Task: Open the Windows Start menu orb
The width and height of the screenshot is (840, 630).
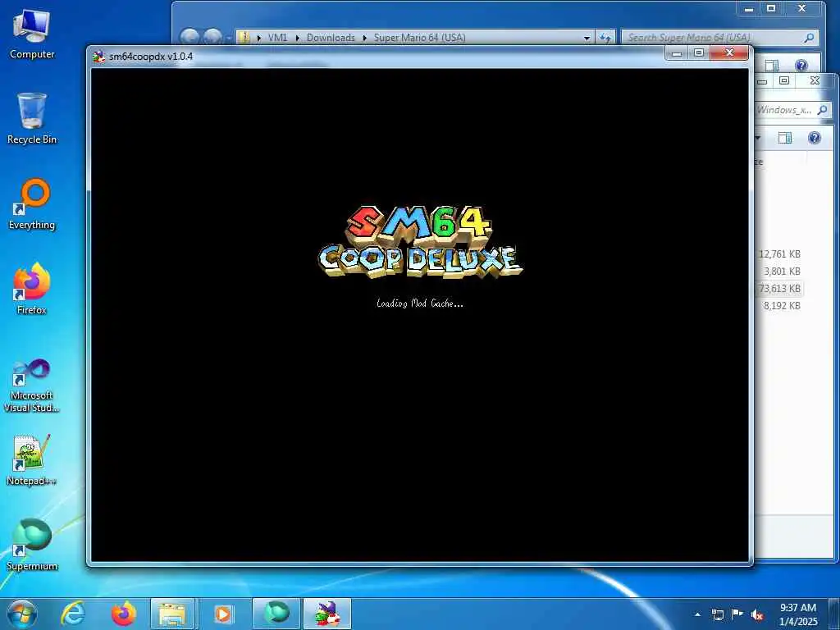Action: tap(22, 614)
